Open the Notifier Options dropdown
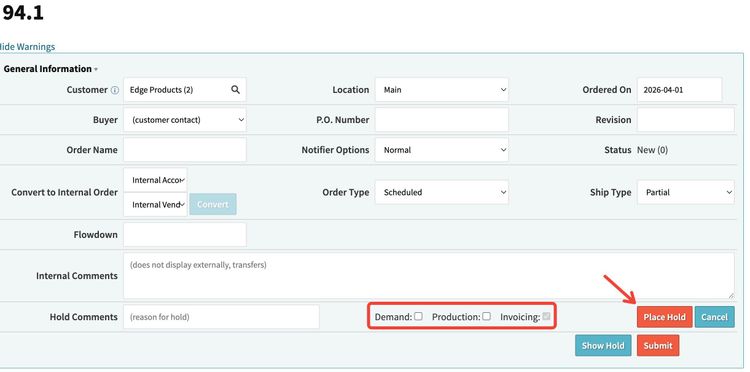 click(x=441, y=150)
